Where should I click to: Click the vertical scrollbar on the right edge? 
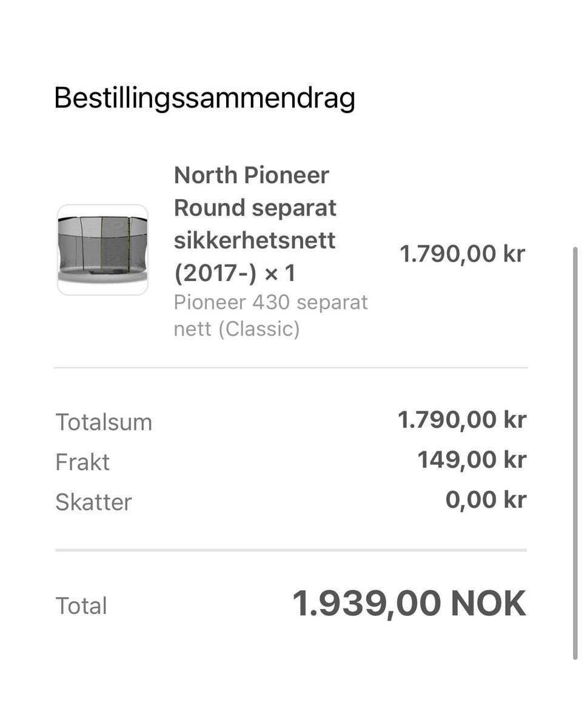[575, 453]
